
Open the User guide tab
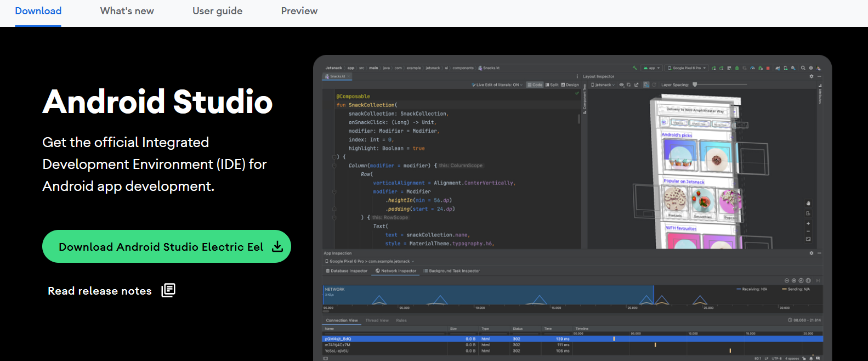click(x=217, y=11)
